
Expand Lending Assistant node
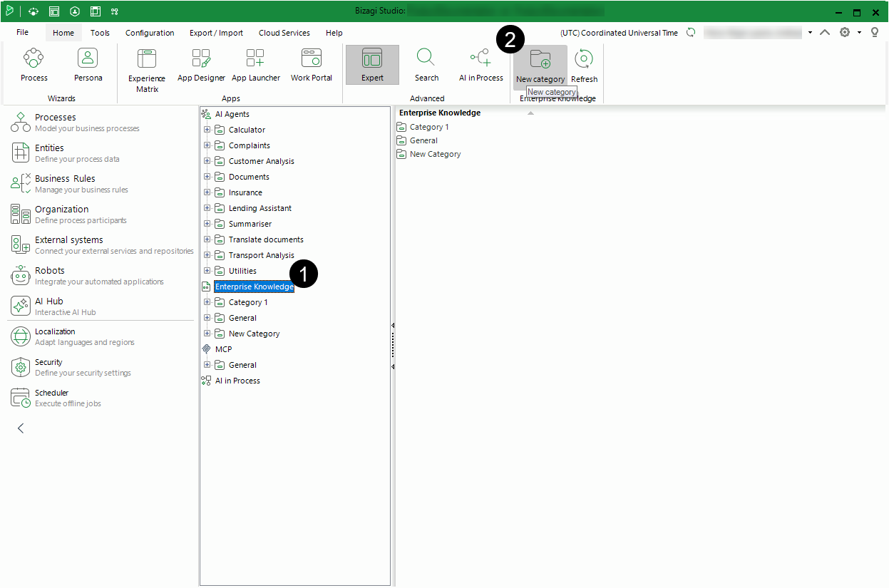coord(207,208)
